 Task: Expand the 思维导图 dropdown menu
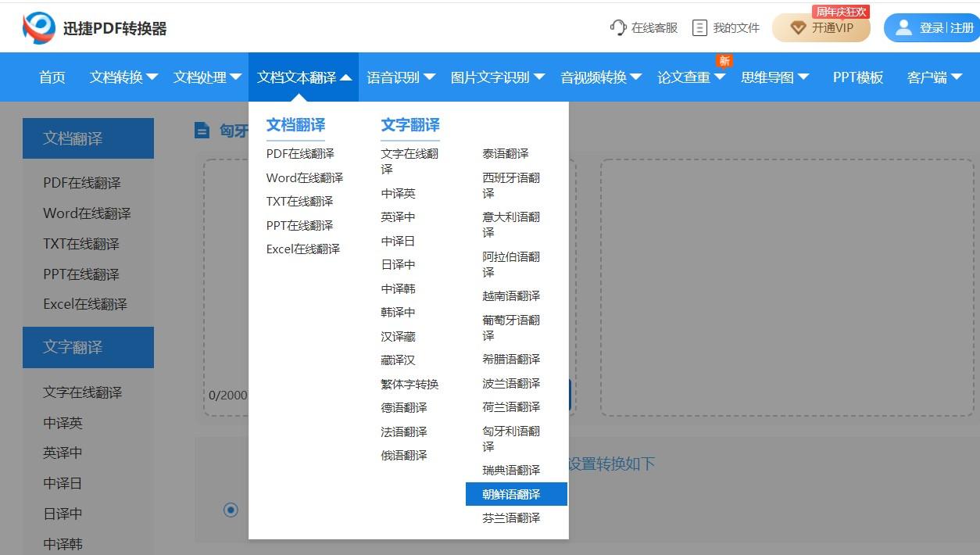coord(775,77)
